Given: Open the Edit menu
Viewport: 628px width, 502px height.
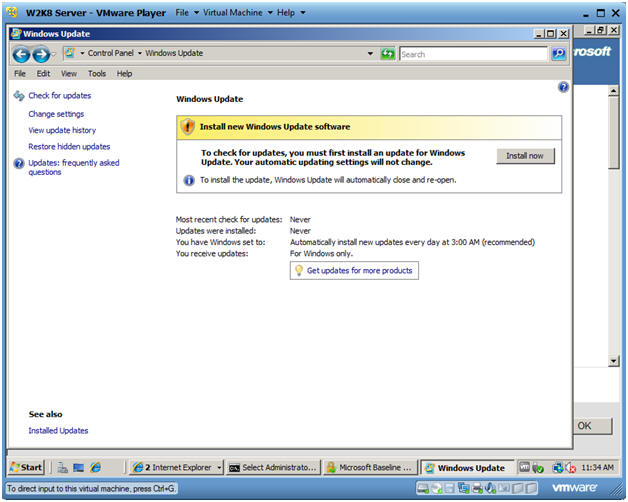Looking at the screenshot, I should (43, 74).
